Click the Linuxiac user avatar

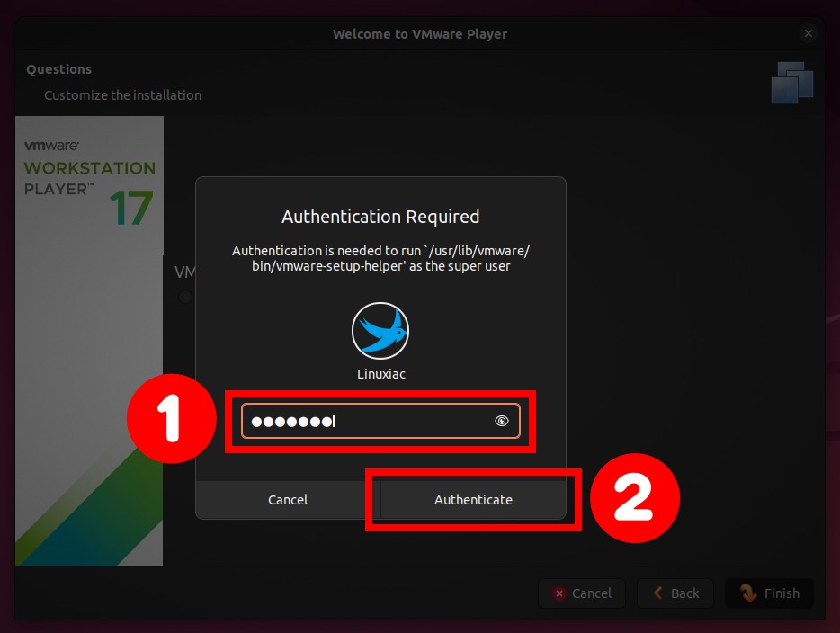click(380, 330)
